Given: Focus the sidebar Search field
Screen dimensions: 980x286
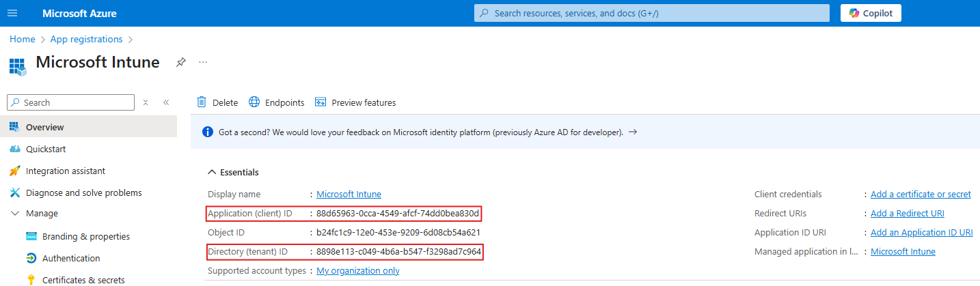Looking at the screenshot, I should [70, 102].
